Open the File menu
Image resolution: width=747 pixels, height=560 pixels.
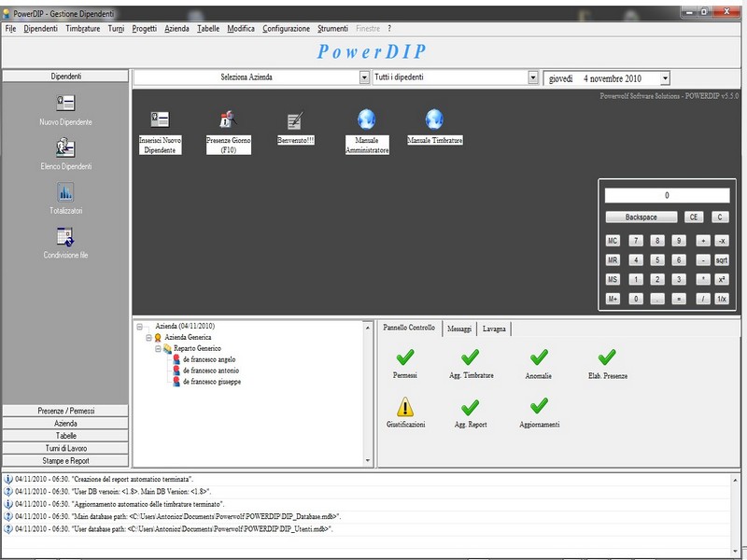point(10,29)
